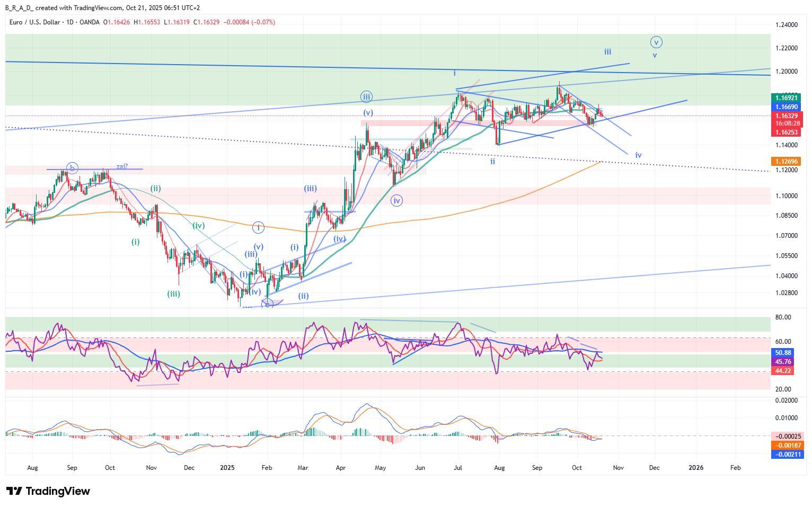Select the circled v wave marker
Image resolution: width=812 pixels, height=507 pixels.
coord(656,42)
